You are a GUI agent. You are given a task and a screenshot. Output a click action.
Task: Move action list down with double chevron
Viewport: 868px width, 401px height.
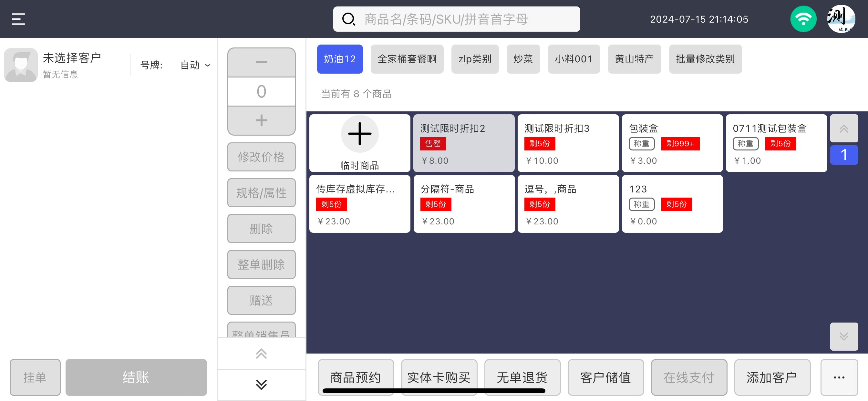pos(262,385)
